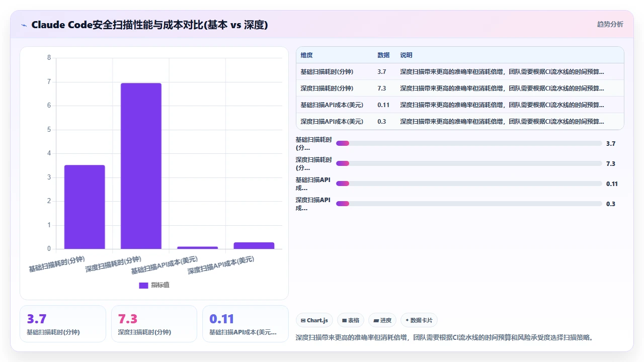The image size is (644, 362).
Task: Click the 0.3 value in the table
Action: pyautogui.click(x=381, y=121)
